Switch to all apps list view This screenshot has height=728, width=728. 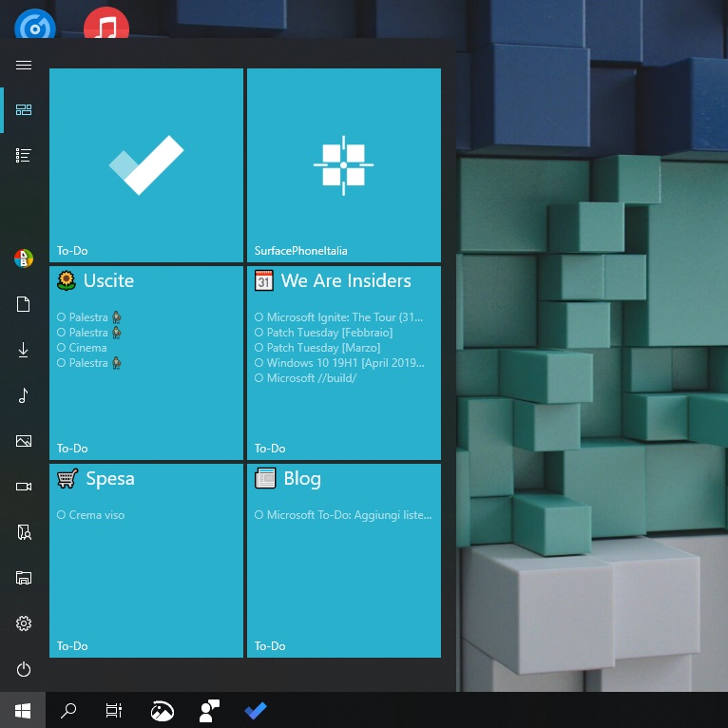24,156
